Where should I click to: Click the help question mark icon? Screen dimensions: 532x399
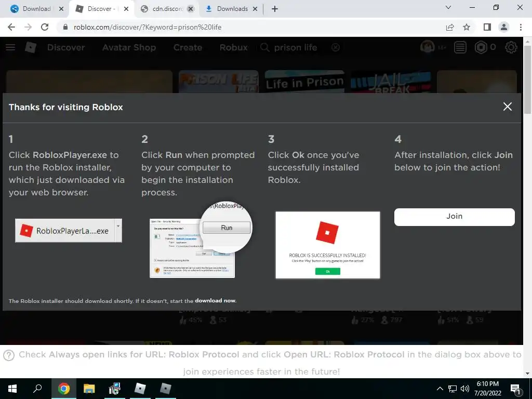[9, 355]
